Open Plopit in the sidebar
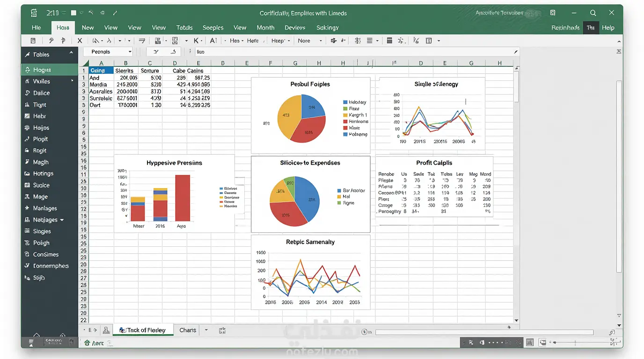644x359 pixels. pyautogui.click(x=49, y=139)
